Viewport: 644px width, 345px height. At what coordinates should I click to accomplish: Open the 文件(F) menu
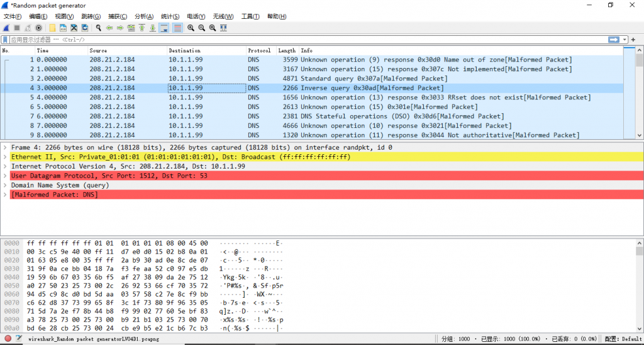pyautogui.click(x=13, y=16)
